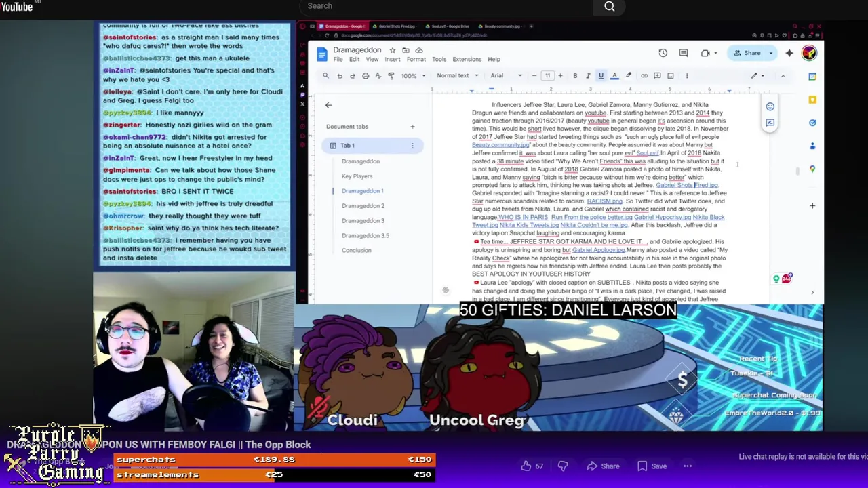Add emoji reaction from the page margin icon

click(770, 106)
